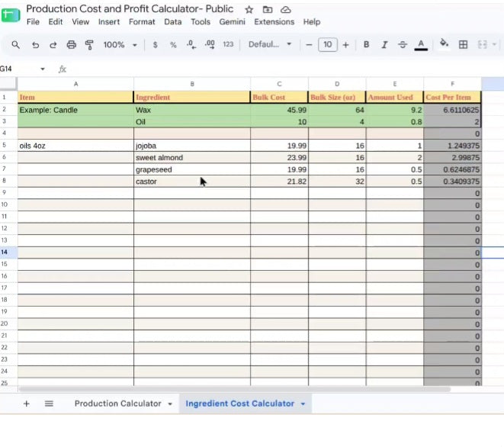Open the Format menu

(142, 22)
